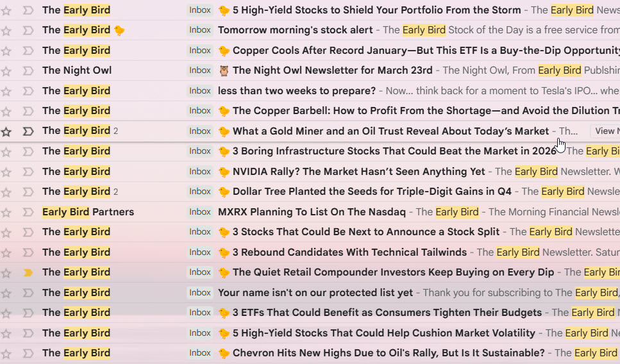This screenshot has height=364, width=620.
Task: Mark 'Copper Cools After Record January' as important
Action: (x=28, y=51)
